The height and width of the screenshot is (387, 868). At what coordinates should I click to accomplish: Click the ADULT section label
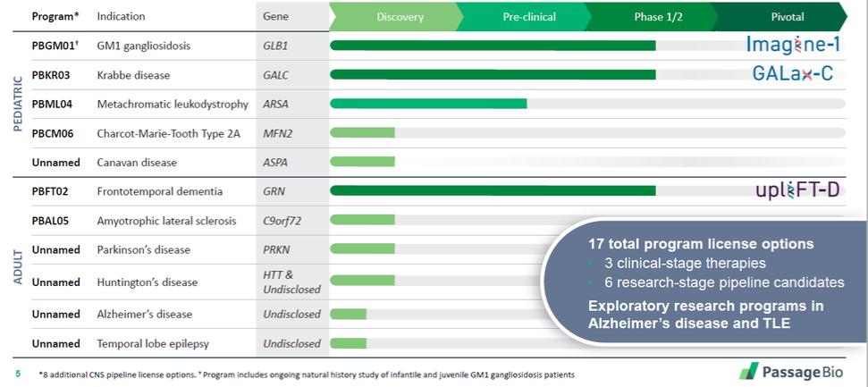click(17, 266)
